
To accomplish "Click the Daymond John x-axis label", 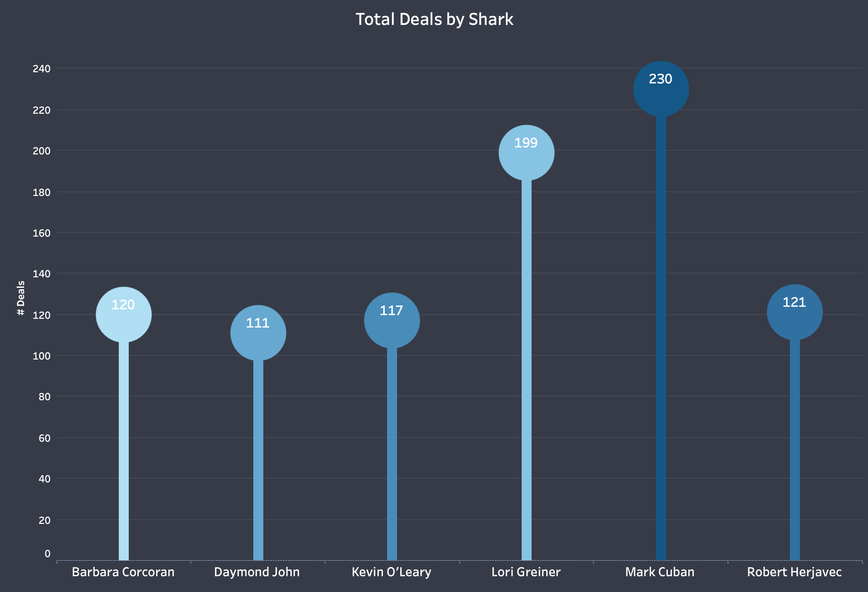I will (x=257, y=572).
